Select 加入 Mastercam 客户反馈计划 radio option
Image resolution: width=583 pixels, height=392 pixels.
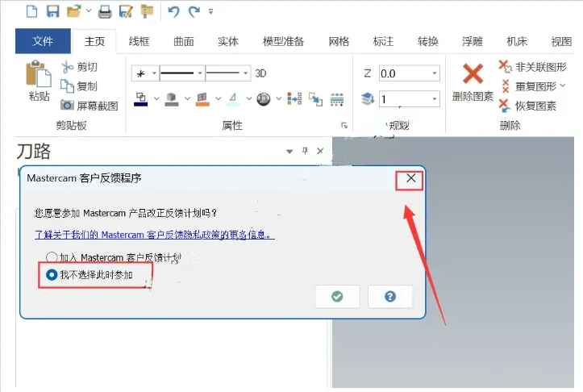[52, 257]
